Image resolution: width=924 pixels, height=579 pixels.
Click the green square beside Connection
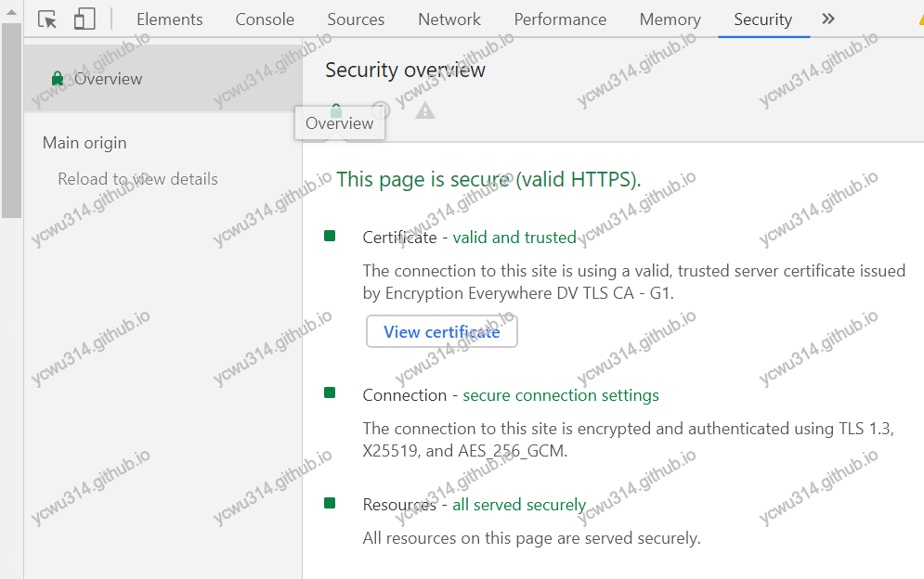coord(329,392)
